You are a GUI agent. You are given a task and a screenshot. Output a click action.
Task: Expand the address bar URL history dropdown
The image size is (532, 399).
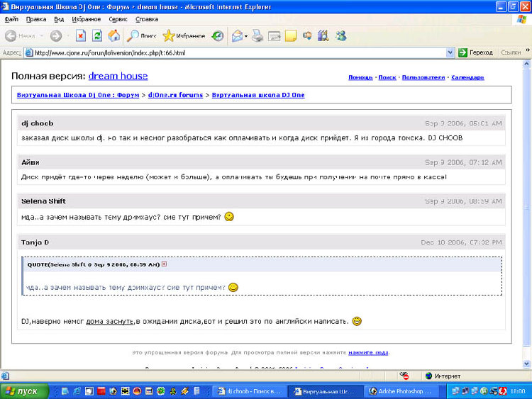point(450,52)
